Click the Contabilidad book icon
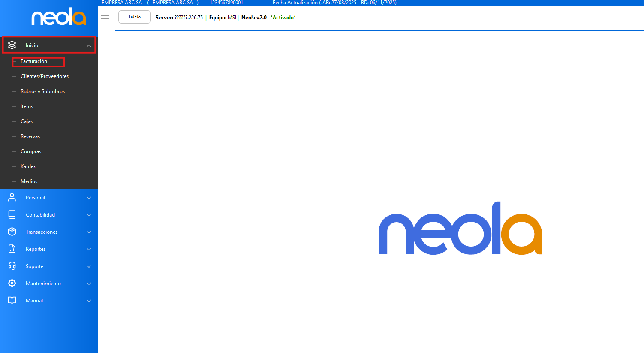Image resolution: width=644 pixels, height=353 pixels. (x=12, y=214)
